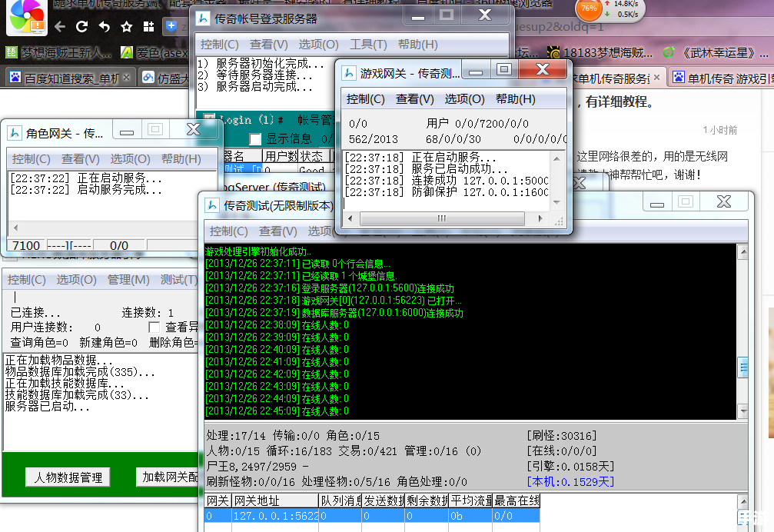The width and height of the screenshot is (774, 532).
Task: Close the 单机传奇服务 browser tab
Action: pos(656,78)
